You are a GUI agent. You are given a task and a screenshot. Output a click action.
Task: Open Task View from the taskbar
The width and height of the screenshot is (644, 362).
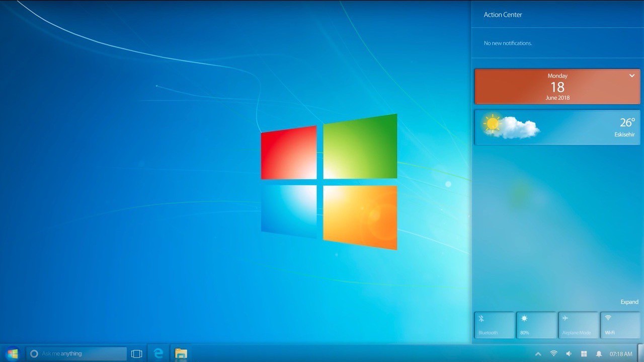point(136,354)
